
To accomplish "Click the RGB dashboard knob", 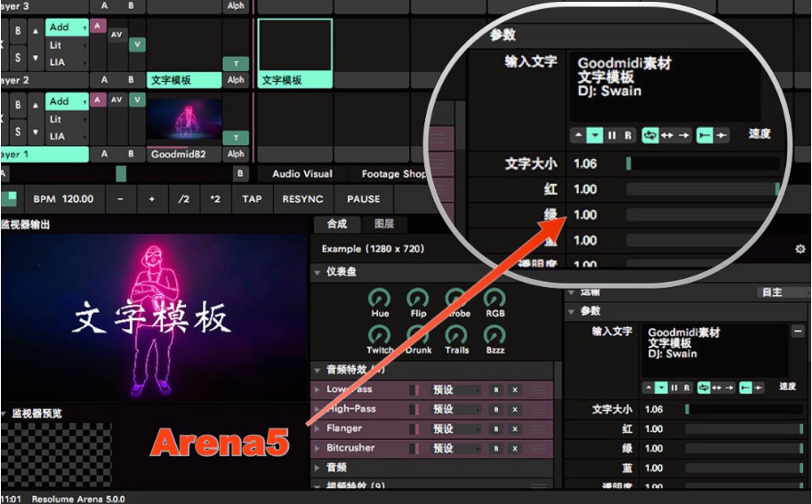I will click(x=495, y=299).
